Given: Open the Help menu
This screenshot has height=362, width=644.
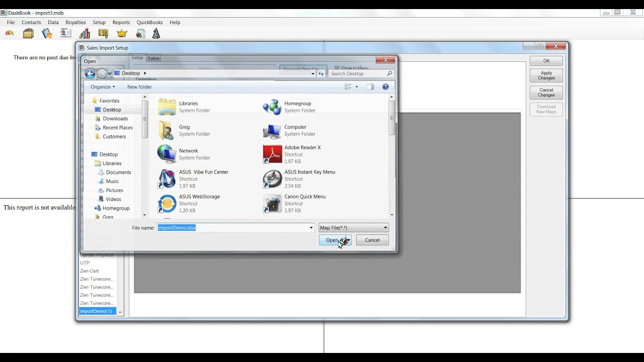Looking at the screenshot, I should coord(175,23).
